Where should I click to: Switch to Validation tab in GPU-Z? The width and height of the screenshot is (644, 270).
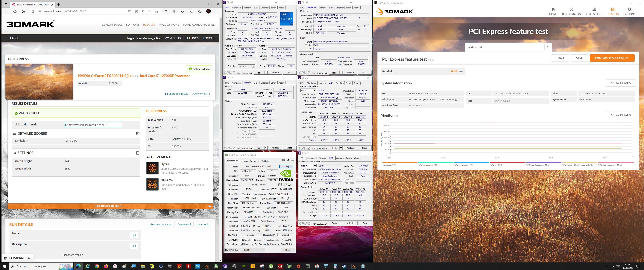point(266,161)
